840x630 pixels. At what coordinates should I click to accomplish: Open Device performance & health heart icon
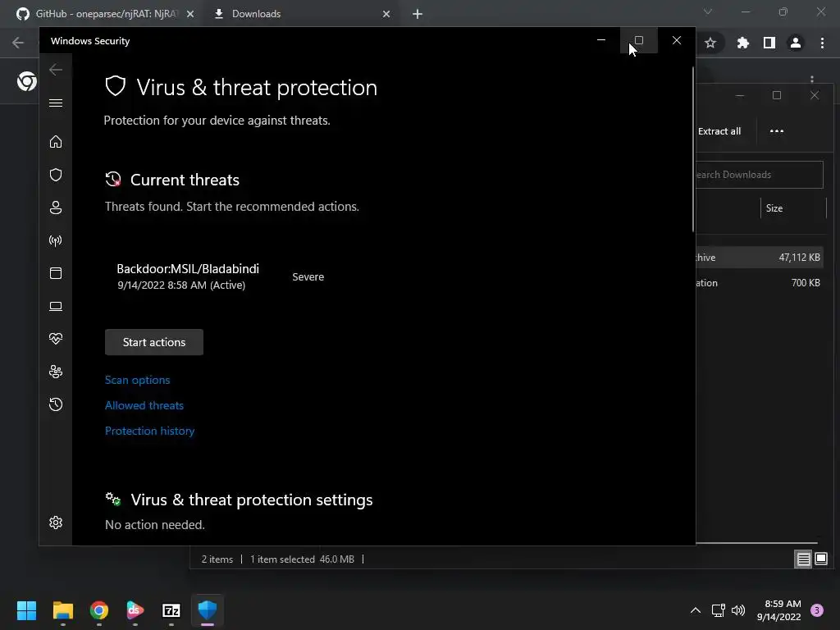(x=56, y=339)
